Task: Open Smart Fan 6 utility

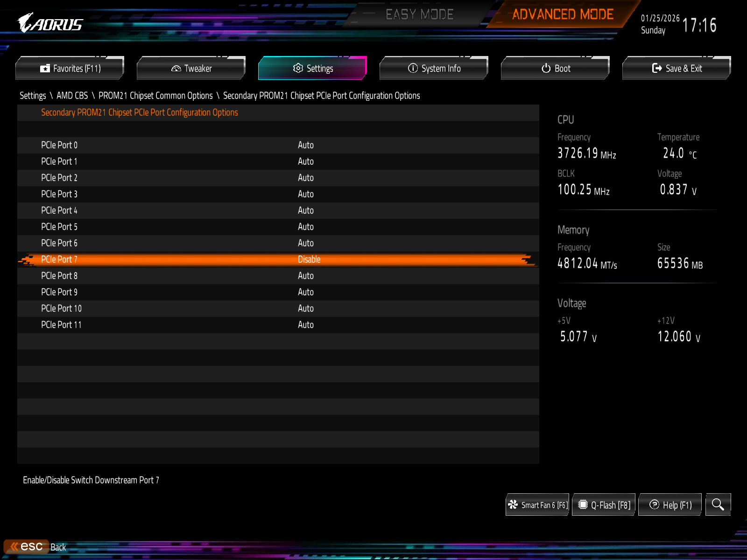Action: coord(537,505)
